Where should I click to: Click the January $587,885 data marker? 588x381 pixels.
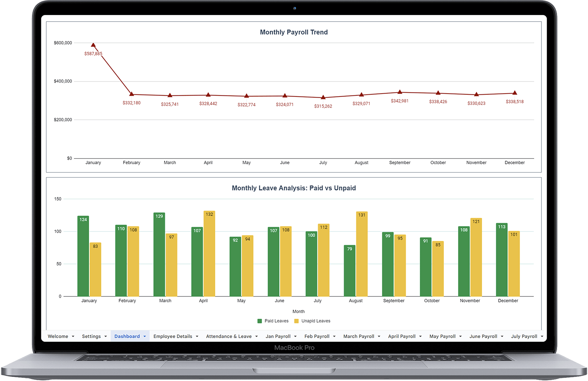point(93,45)
